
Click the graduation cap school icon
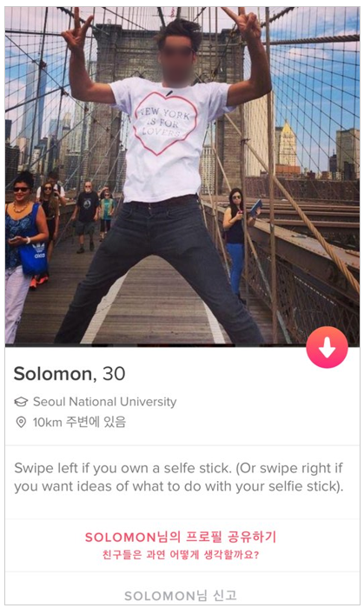(x=21, y=402)
